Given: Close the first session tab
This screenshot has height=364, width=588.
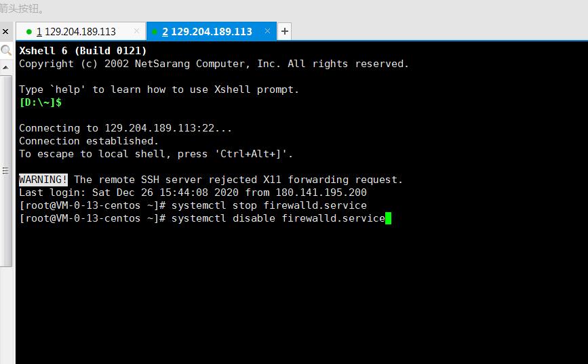Looking at the screenshot, I should pyautogui.click(x=136, y=31).
